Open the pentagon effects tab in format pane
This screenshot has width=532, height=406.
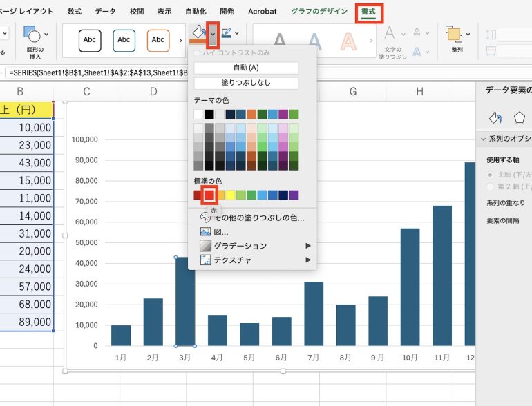point(520,117)
